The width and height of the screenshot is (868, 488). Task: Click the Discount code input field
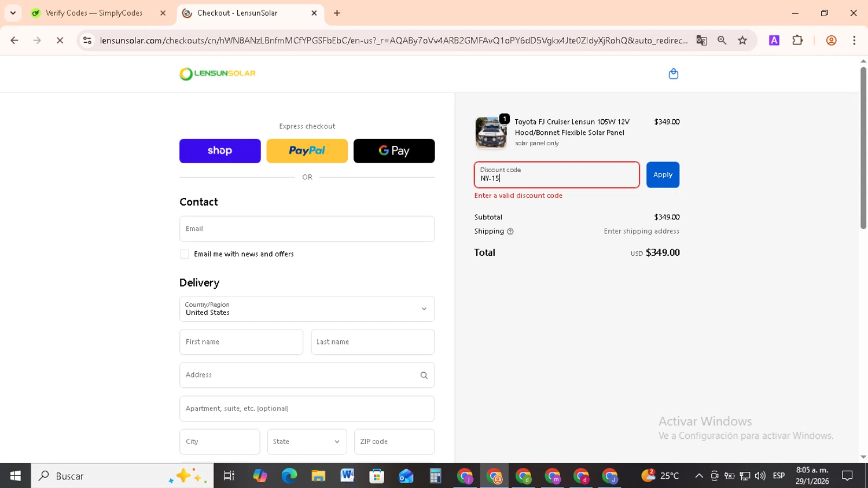point(557,175)
